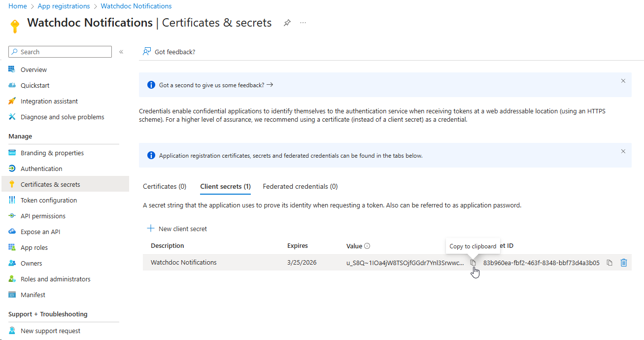Open Integration assistant
The image size is (644, 340).
(x=49, y=101)
